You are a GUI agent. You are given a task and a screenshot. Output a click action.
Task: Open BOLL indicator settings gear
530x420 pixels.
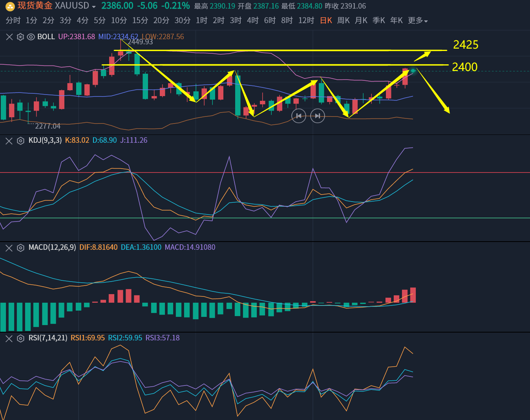pos(20,37)
